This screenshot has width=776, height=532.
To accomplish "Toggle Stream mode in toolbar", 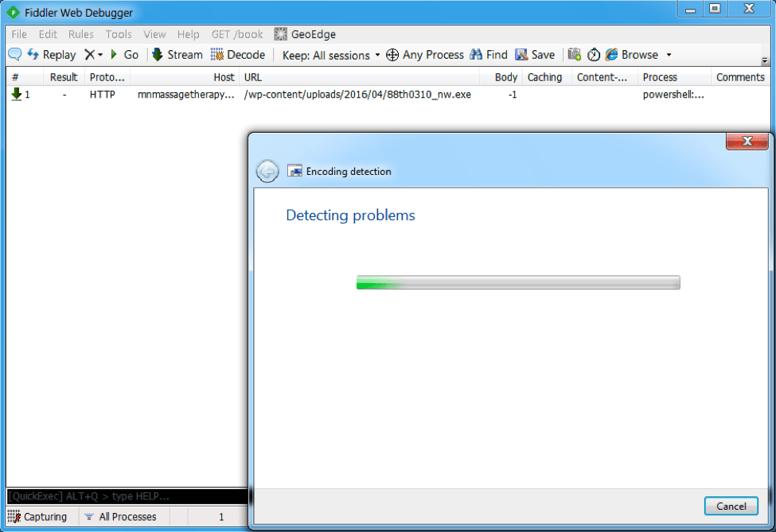I will (177, 55).
